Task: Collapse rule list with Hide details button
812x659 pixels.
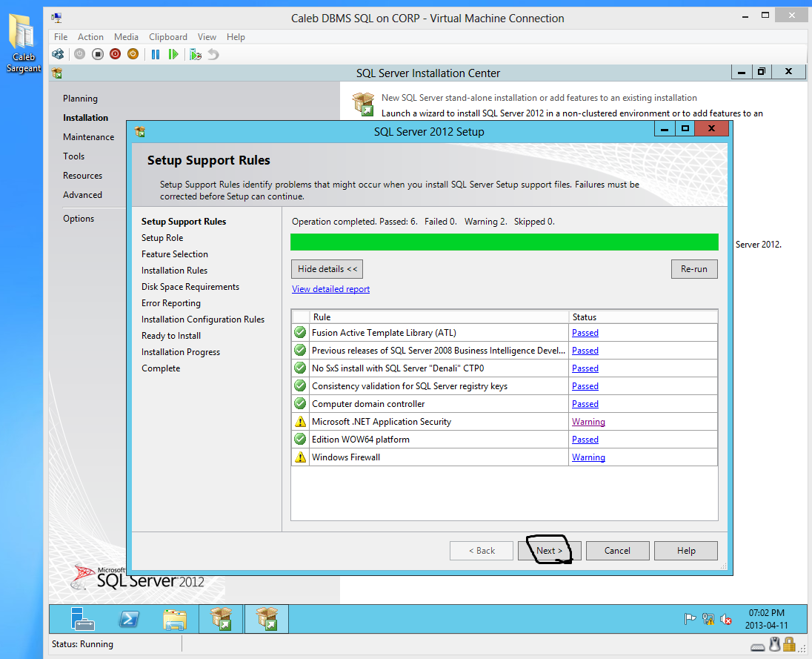Action: tap(327, 269)
